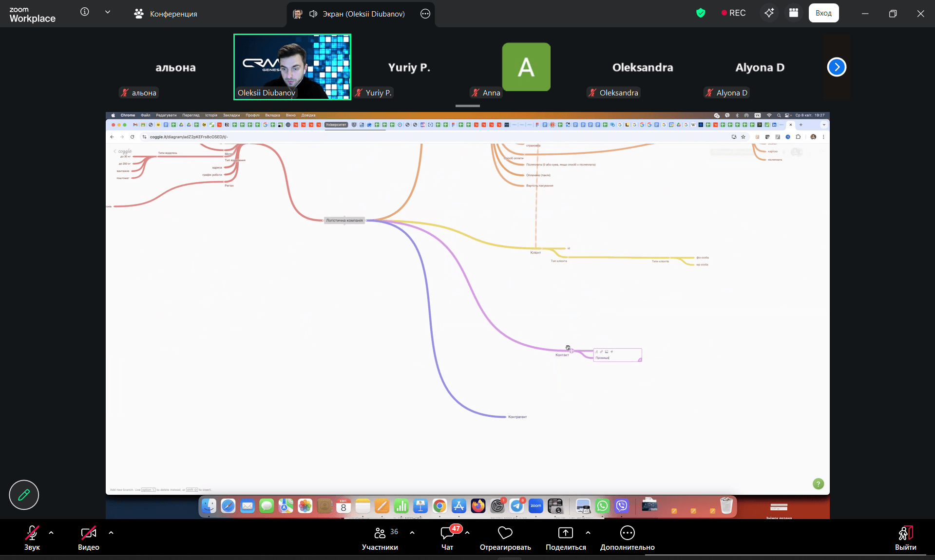Open the meeting info icon
This screenshot has width=935, height=560.
[85, 12]
